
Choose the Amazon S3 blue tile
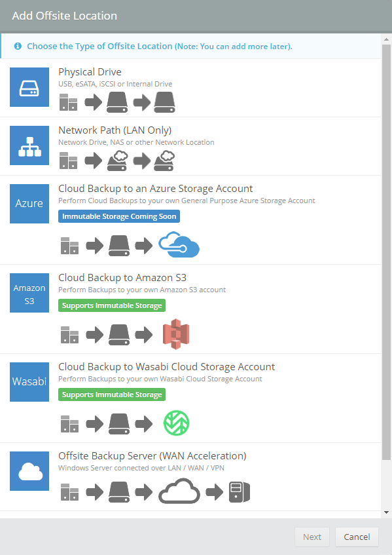tap(29, 293)
